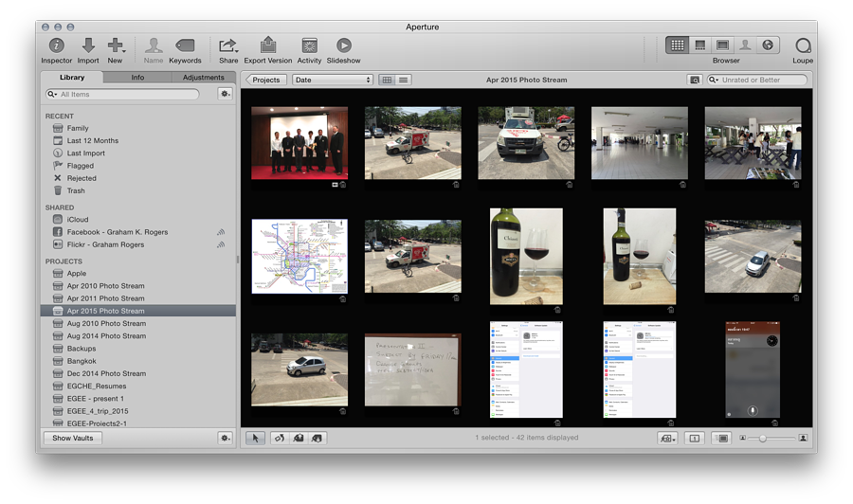Viewport: 853px width, 504px height.
Task: Switch to Browser grid view mode
Action: (x=678, y=45)
